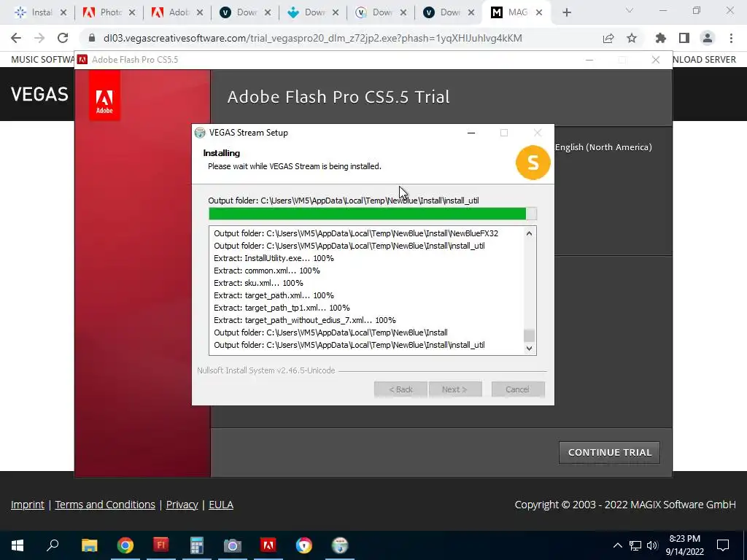Click the Next button in setup
The height and width of the screenshot is (560, 747).
pyautogui.click(x=455, y=389)
